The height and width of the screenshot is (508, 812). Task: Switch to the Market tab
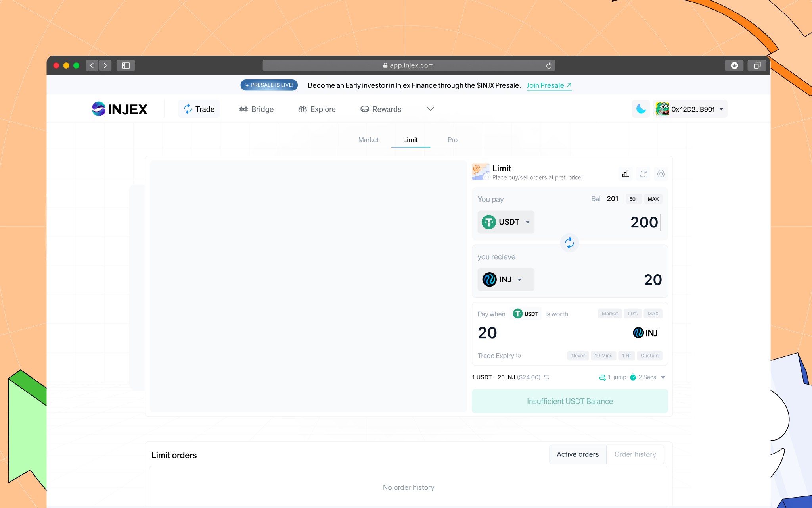(368, 140)
